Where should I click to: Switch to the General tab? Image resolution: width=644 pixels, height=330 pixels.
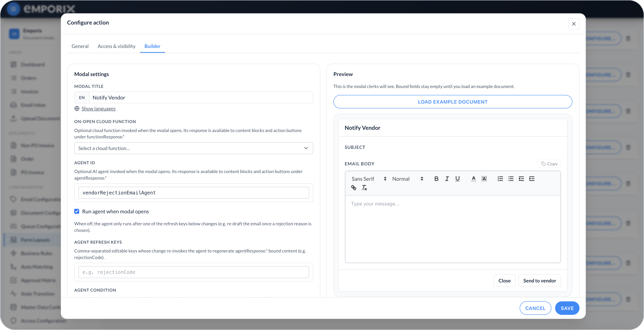click(x=80, y=46)
